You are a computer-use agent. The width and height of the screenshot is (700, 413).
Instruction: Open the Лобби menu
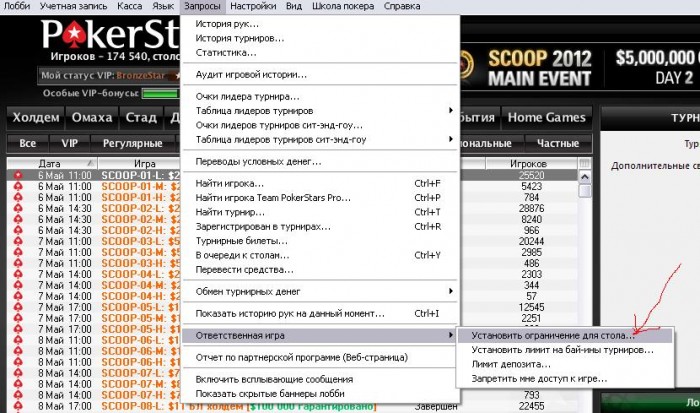point(17,6)
